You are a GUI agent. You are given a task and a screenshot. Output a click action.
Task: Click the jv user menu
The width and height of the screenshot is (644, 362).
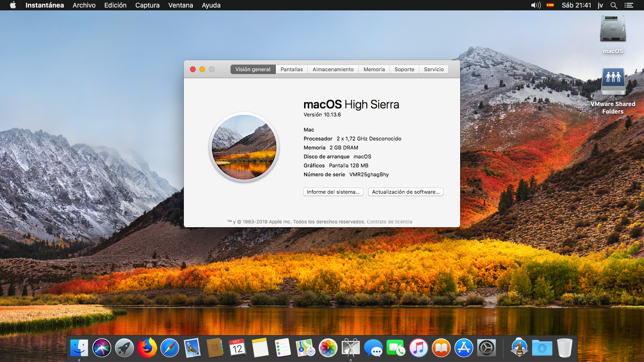[x=601, y=5]
